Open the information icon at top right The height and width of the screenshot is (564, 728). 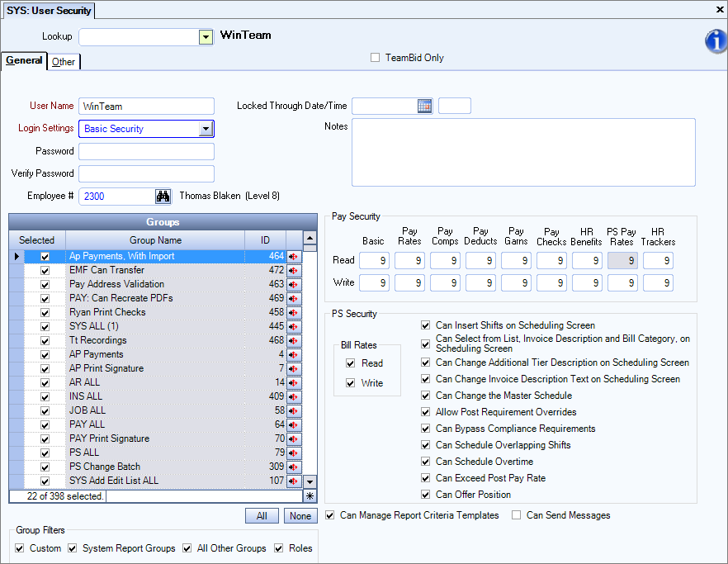(x=715, y=42)
